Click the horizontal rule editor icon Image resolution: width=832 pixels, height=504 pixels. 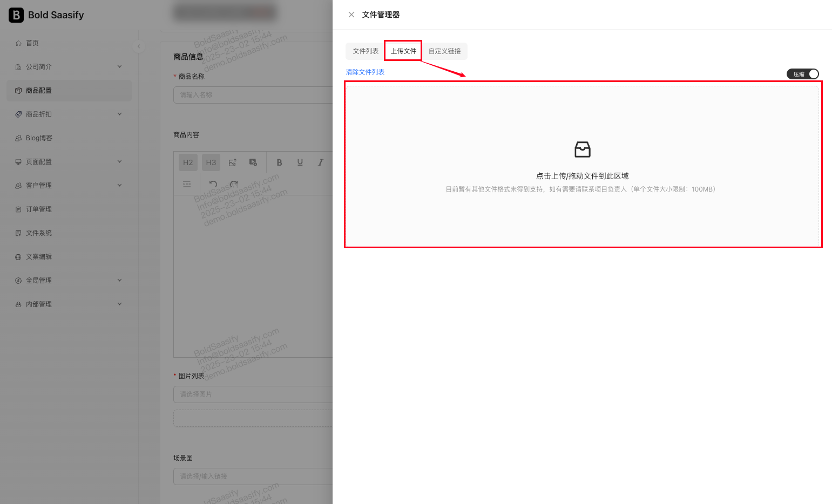(187, 184)
